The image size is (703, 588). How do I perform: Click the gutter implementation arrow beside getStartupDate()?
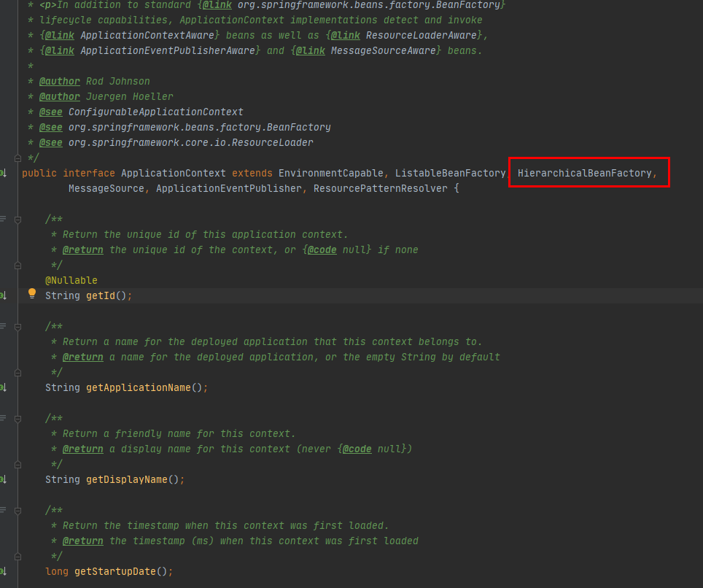click(x=4, y=571)
